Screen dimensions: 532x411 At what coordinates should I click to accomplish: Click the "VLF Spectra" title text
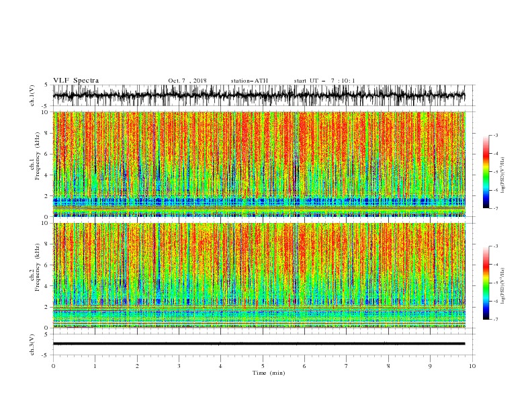pos(76,81)
